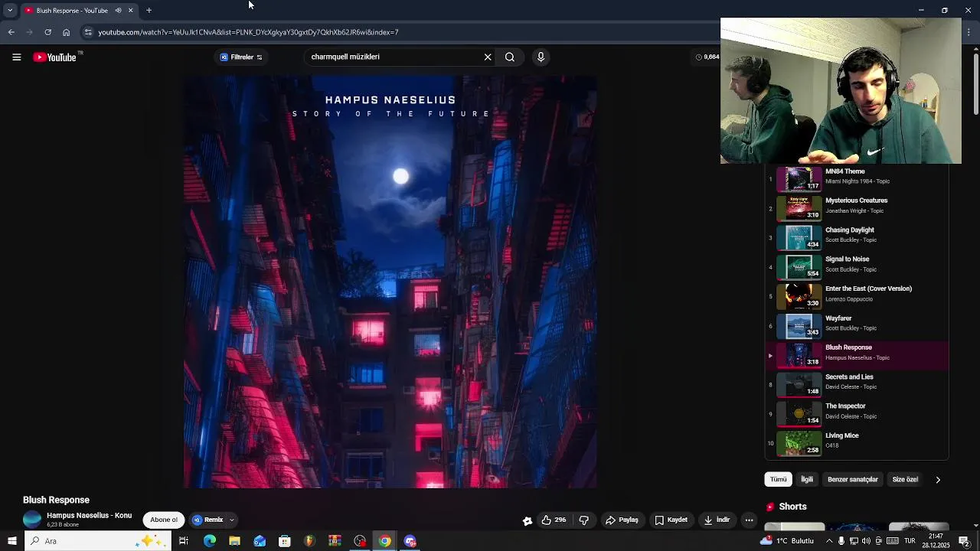Viewport: 980px width, 551px height.
Task: Open the browser home page icon
Action: (66, 32)
